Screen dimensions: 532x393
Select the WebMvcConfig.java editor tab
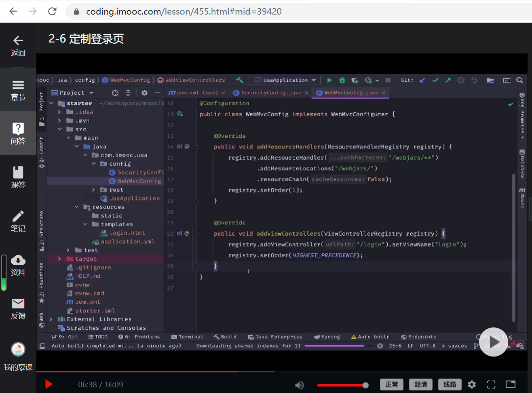(351, 93)
